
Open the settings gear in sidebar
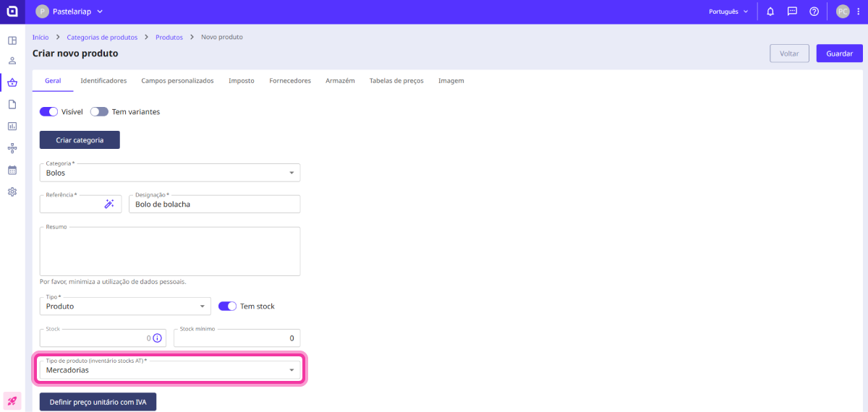click(x=12, y=192)
